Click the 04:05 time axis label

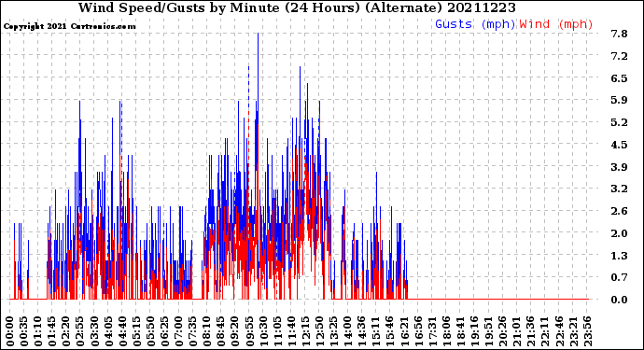pos(109,331)
